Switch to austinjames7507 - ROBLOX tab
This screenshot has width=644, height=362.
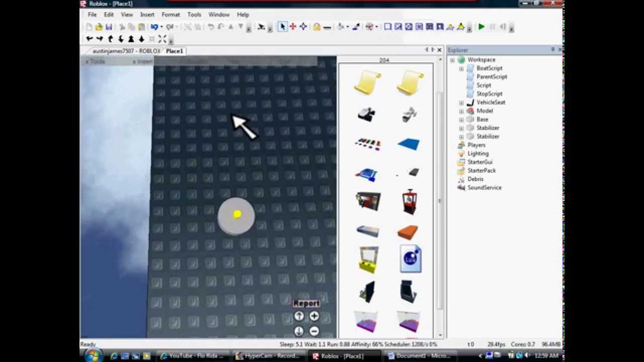click(x=126, y=51)
